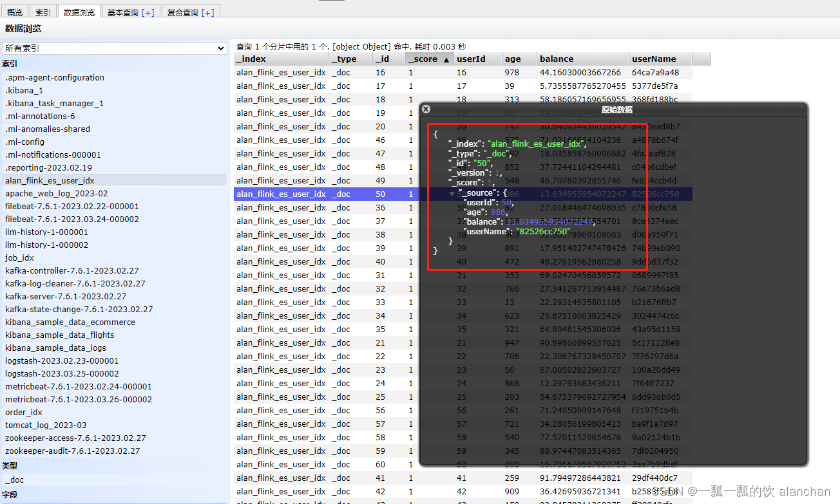Viewport: 840px width, 504px height.
Task: Close the 原始数据 raw data dialog
Action: click(426, 109)
